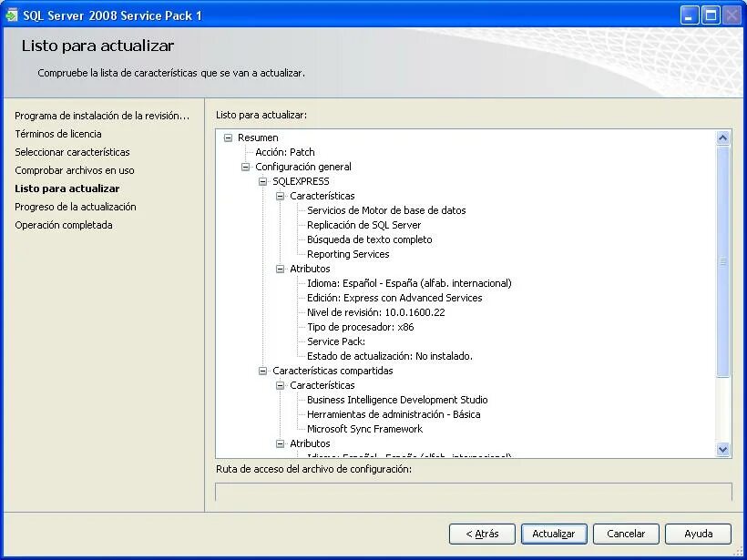This screenshot has height=560, width=747.
Task: Click the SQL Server installer title bar icon
Action: coord(12,15)
